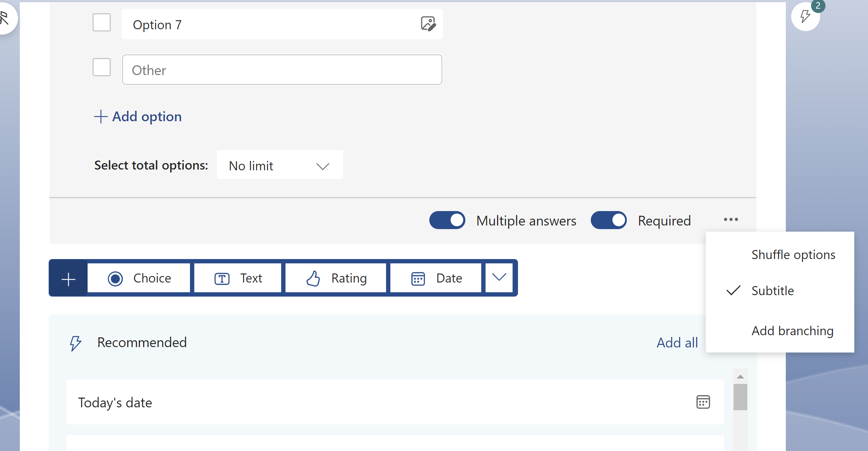The width and height of the screenshot is (868, 451).
Task: Click the lightning bolt suggestions icon with badge
Action: 805,16
